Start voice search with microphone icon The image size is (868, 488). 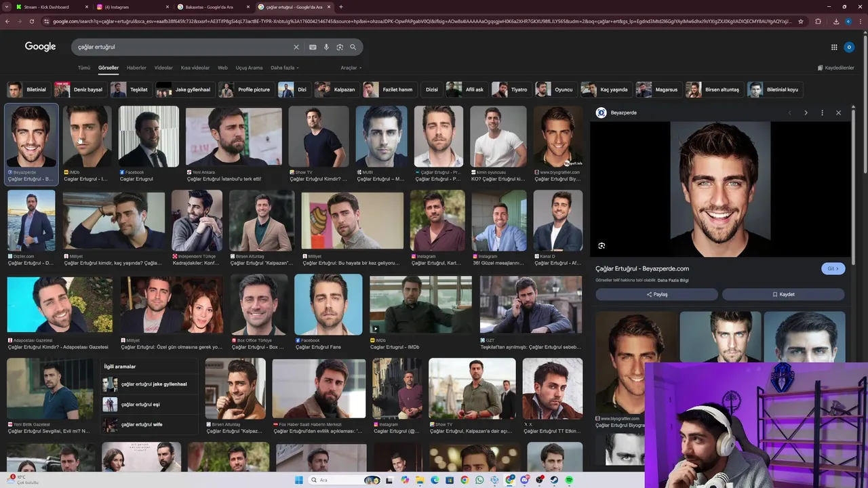click(326, 47)
